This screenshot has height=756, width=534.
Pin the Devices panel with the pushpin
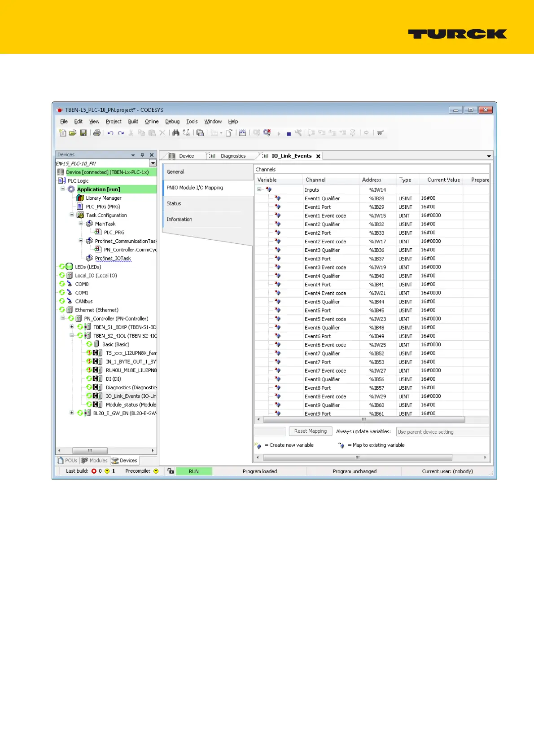[142, 155]
